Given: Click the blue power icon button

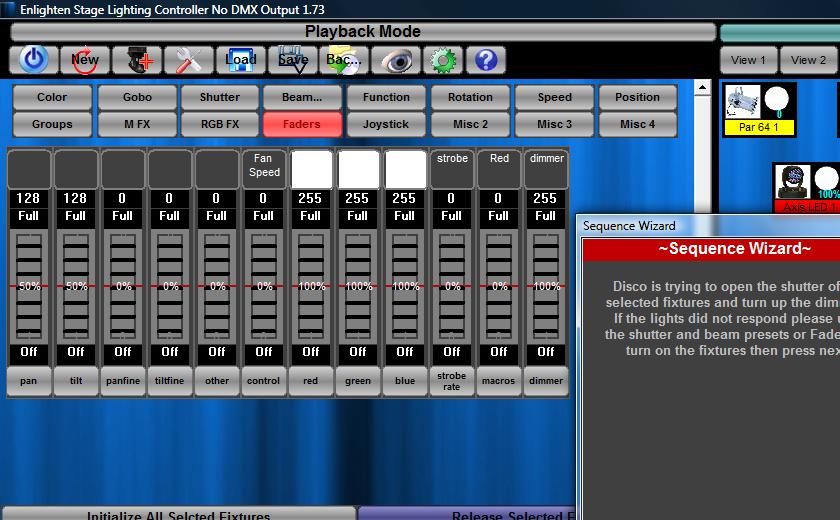Looking at the screenshot, I should coord(34,60).
